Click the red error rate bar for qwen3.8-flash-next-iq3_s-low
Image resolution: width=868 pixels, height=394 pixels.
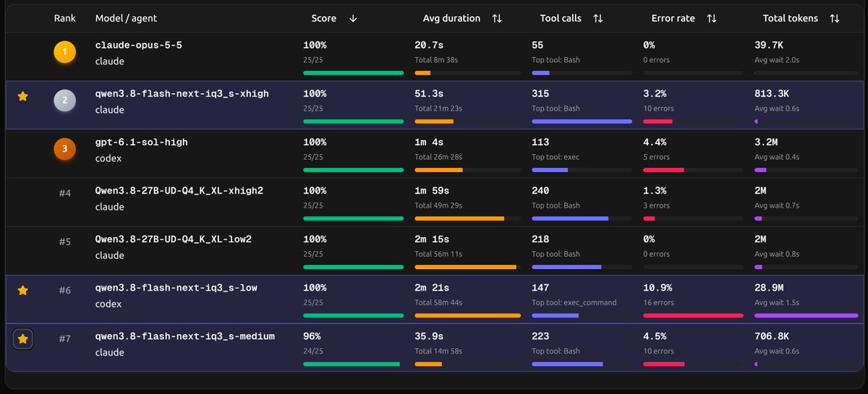[693, 315]
